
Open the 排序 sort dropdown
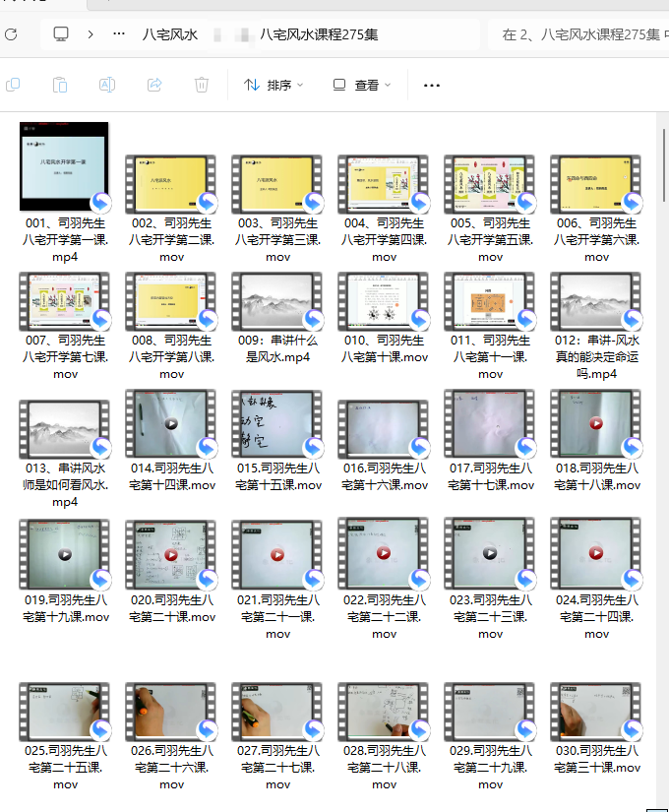[x=274, y=85]
